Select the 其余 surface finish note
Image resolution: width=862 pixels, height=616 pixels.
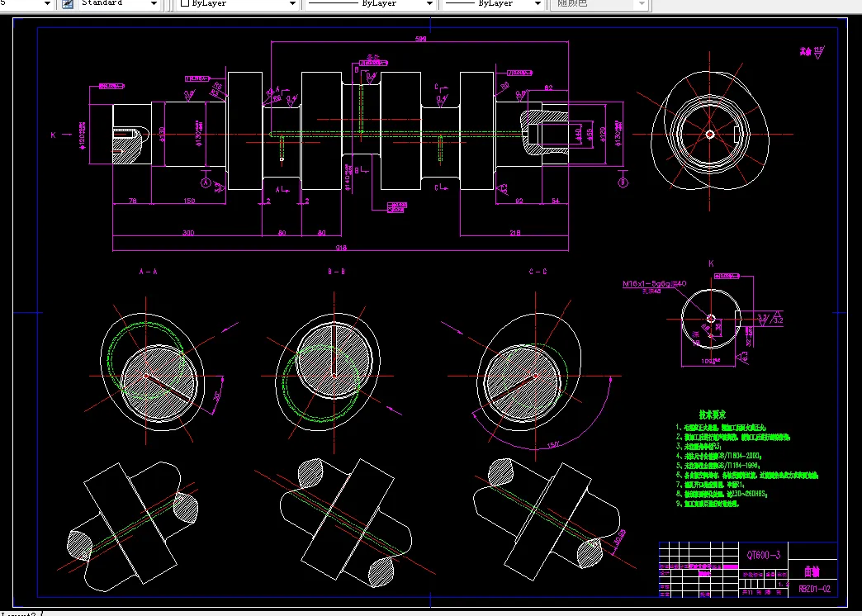805,52
